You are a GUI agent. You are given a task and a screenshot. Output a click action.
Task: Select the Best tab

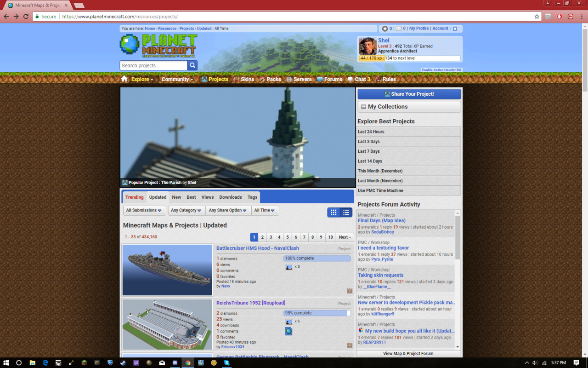tap(191, 197)
